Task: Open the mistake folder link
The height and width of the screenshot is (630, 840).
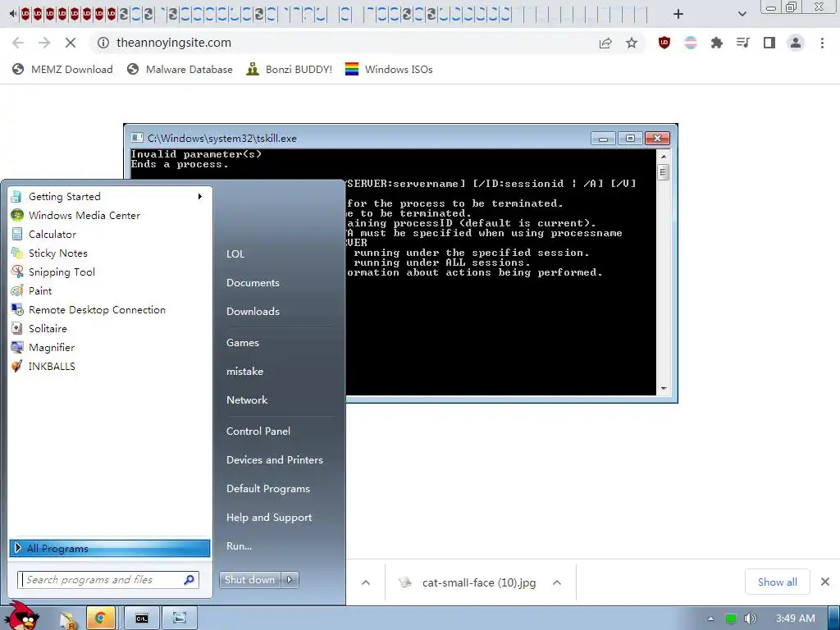Action: click(244, 372)
